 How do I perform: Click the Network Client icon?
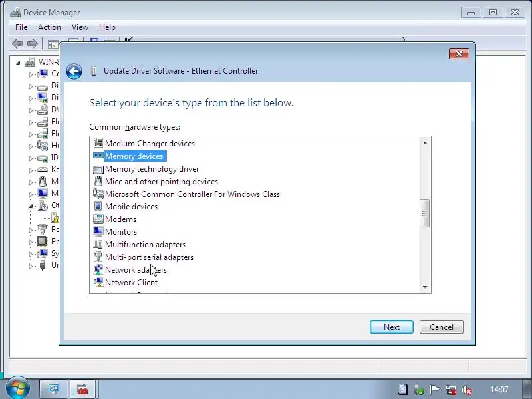(98, 282)
